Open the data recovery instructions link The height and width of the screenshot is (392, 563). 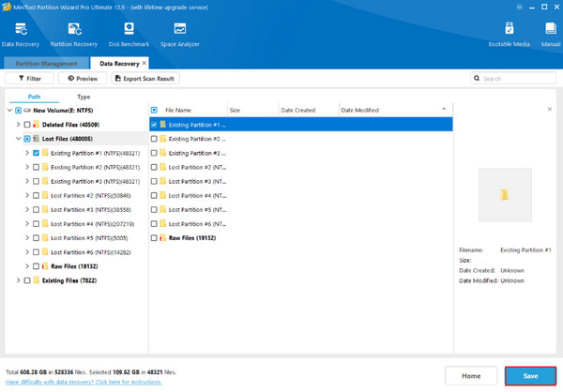[84, 382]
